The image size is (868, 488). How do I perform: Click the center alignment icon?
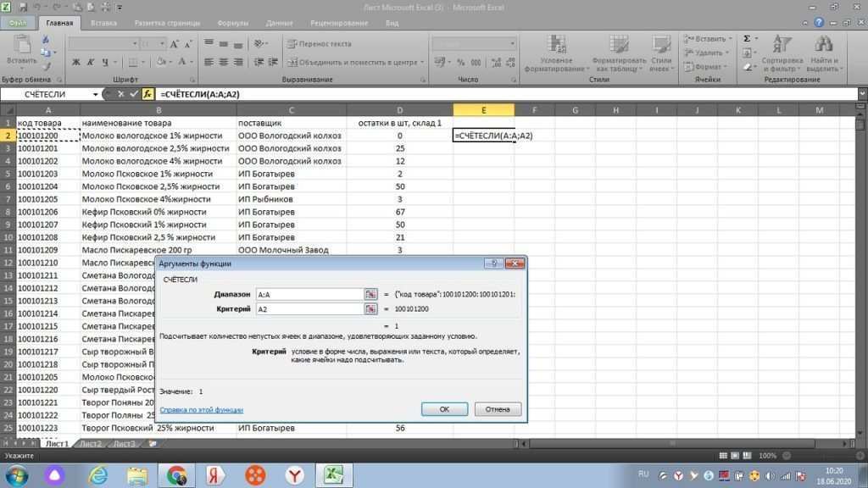click(x=222, y=61)
